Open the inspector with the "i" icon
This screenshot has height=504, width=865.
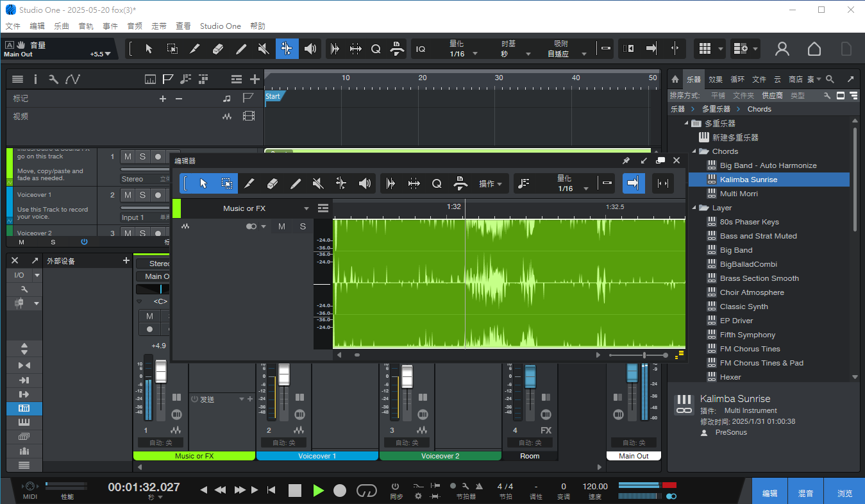coord(35,80)
